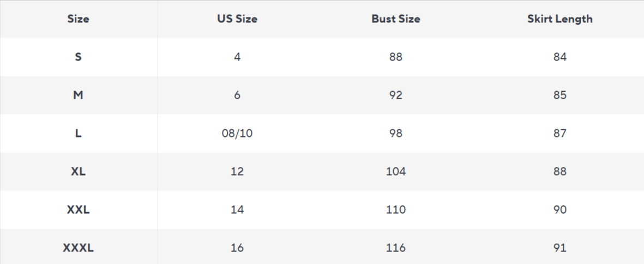644x264 pixels.
Task: Click the bust size 110 cell
Action: coord(396,209)
